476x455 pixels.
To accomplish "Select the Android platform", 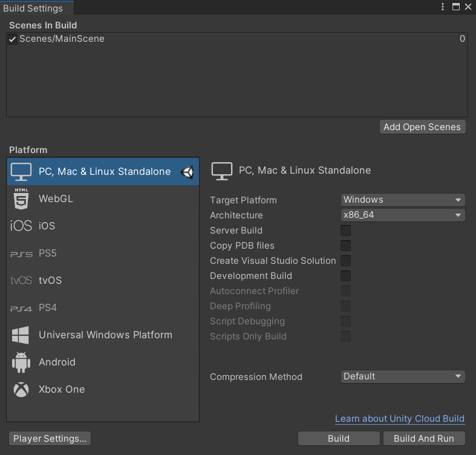I will coord(103,362).
